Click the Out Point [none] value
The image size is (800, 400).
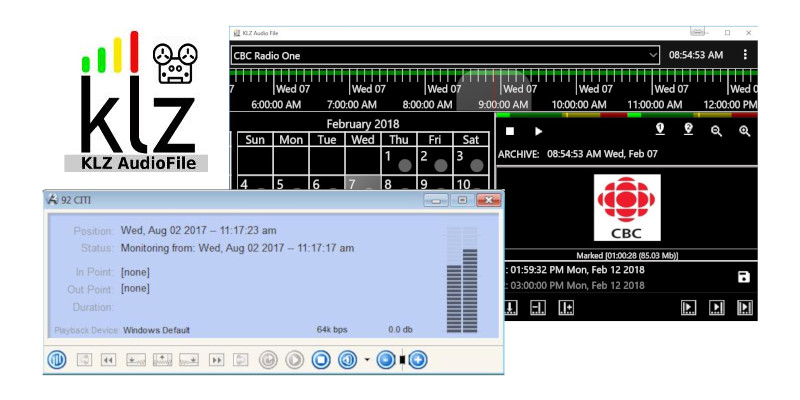click(x=135, y=289)
